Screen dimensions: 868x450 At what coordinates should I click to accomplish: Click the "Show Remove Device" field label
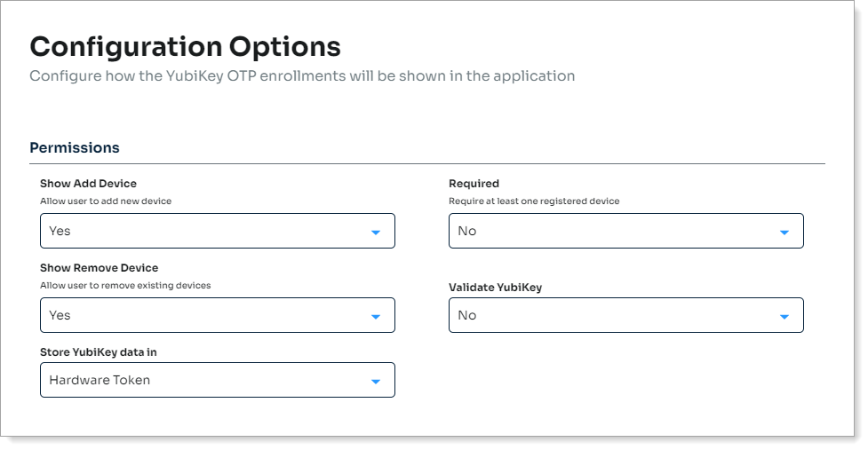(x=99, y=268)
